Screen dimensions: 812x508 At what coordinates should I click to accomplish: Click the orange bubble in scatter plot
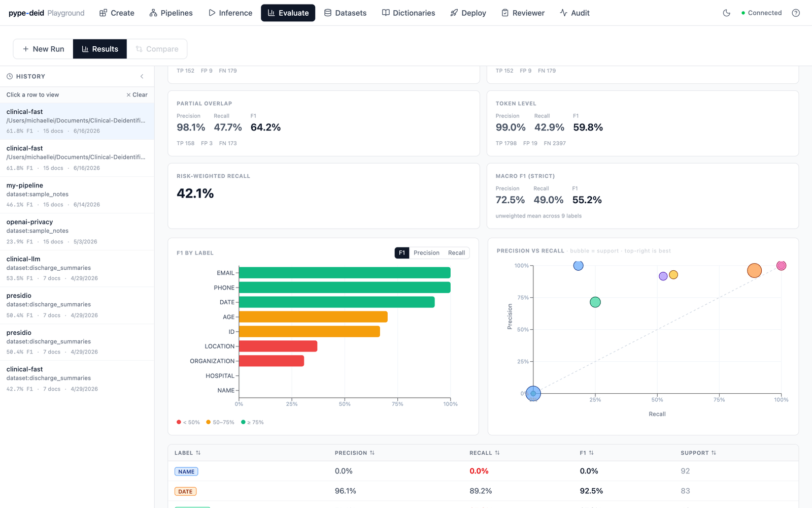coord(754,271)
